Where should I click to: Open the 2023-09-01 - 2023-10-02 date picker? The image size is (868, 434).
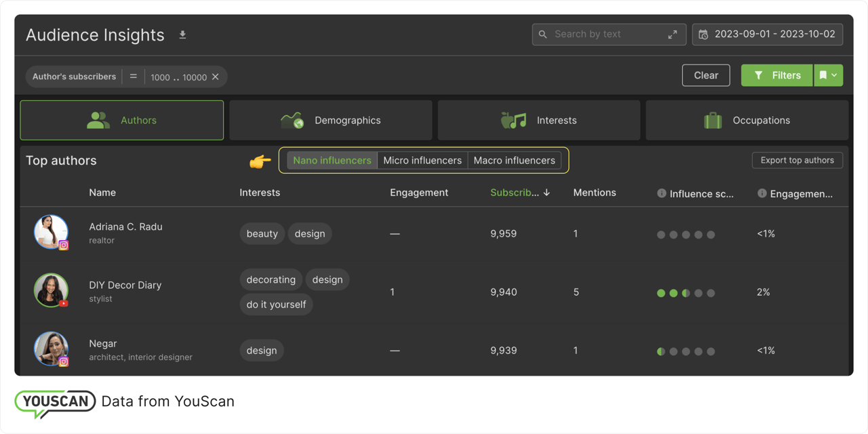tap(774, 35)
